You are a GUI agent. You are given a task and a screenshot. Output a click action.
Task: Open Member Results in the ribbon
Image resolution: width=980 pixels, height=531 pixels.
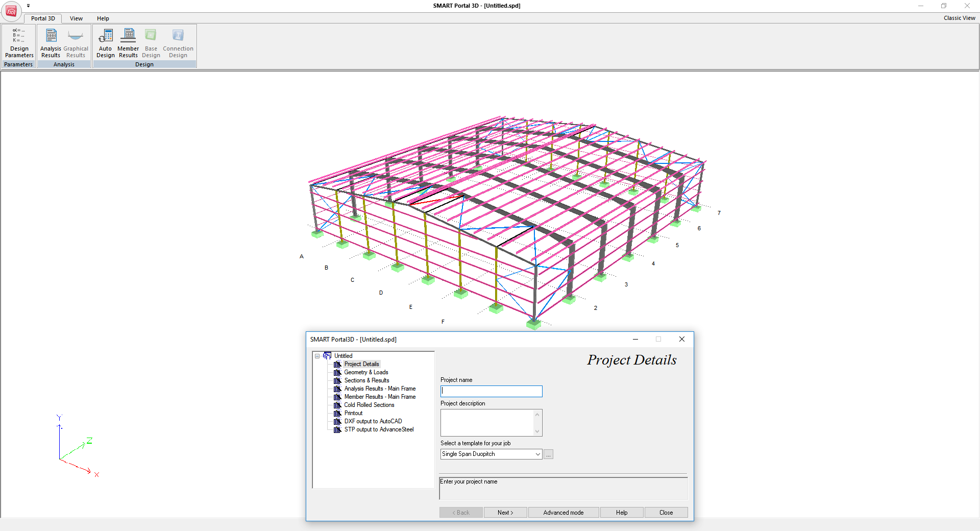coord(128,43)
